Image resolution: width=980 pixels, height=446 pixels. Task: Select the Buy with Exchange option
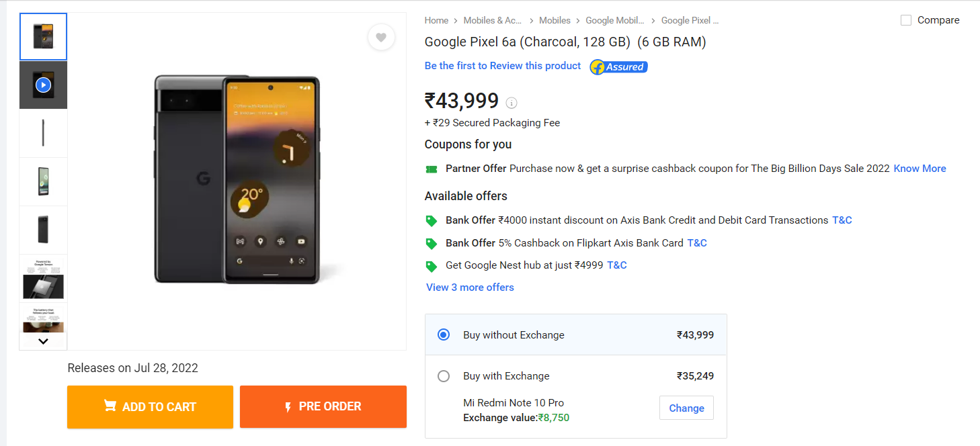pos(444,376)
